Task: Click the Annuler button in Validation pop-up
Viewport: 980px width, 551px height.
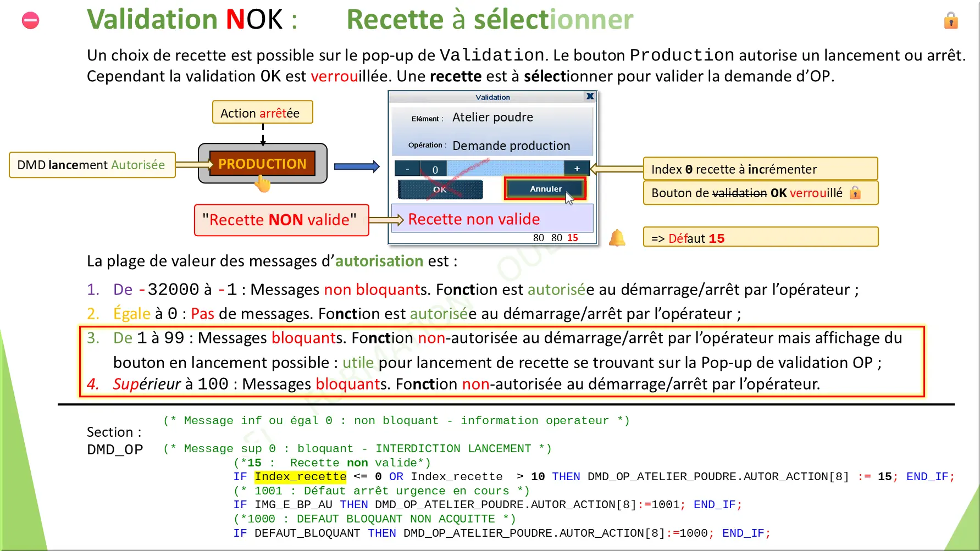Action: (545, 189)
